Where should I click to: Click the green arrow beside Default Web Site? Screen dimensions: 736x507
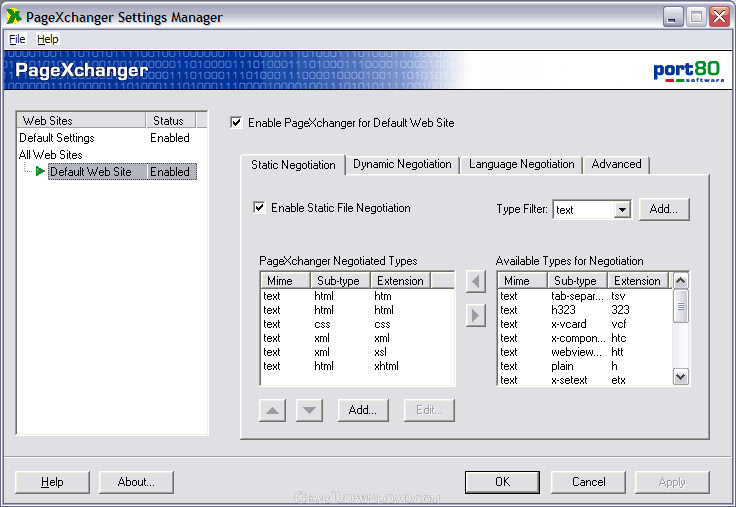pos(40,171)
